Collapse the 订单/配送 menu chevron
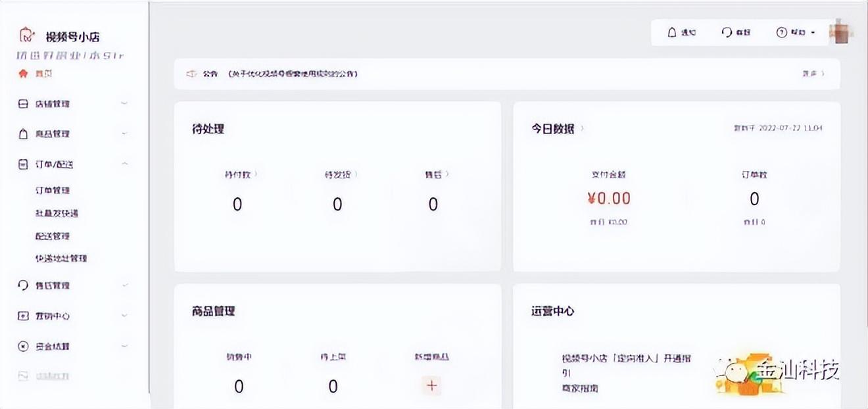This screenshot has height=409, width=868. (125, 164)
